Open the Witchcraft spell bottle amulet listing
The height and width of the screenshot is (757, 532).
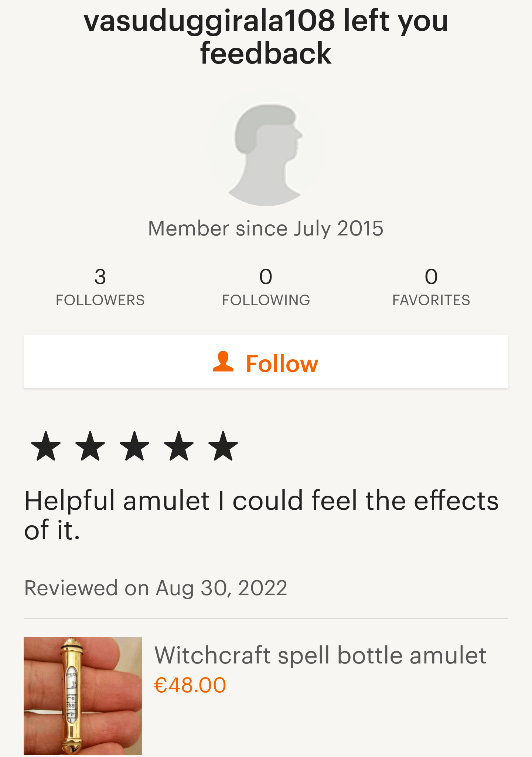coord(320,655)
